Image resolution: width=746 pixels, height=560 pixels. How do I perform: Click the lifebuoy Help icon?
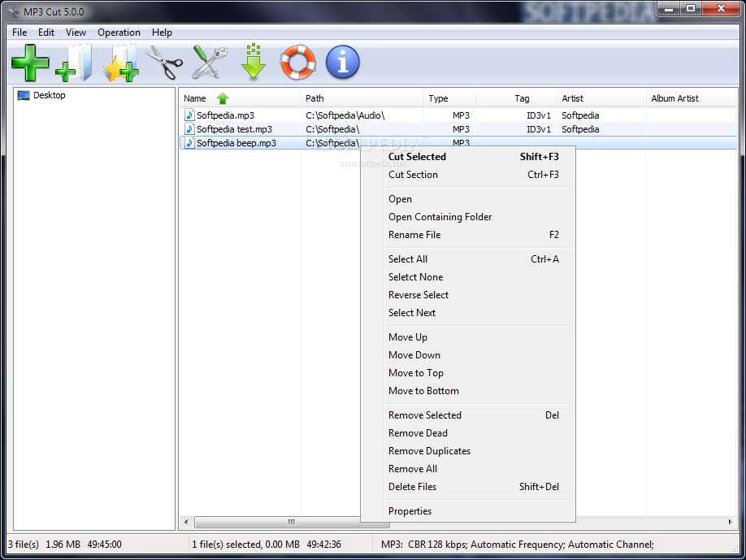[x=298, y=63]
